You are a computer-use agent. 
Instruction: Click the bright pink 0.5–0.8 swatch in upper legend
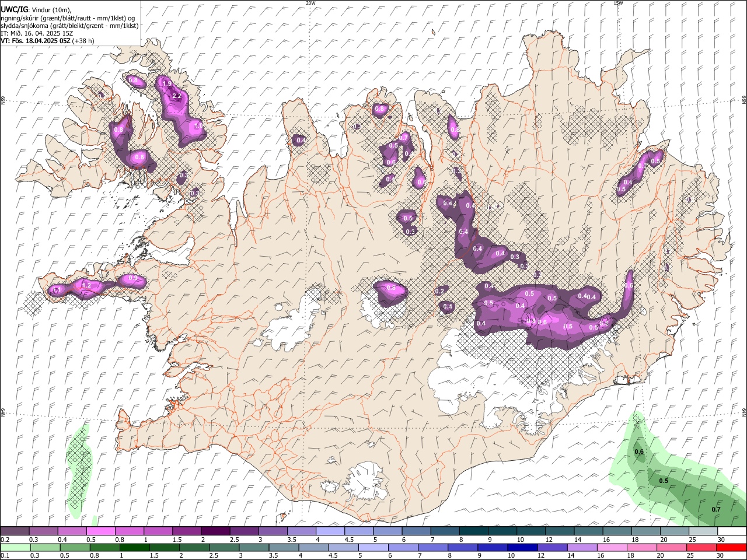click(101, 531)
